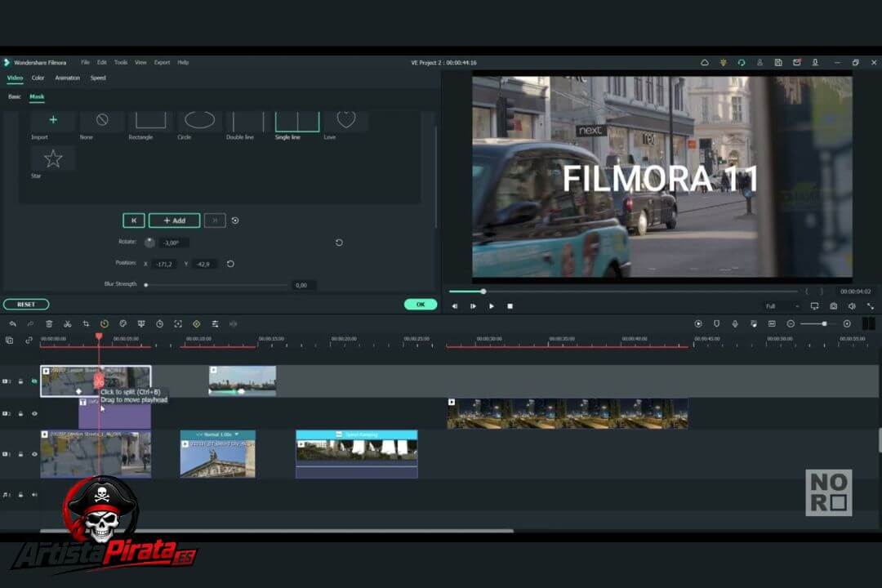Click the yellow Keyframing diamond icon
882x588 pixels.
coord(196,323)
